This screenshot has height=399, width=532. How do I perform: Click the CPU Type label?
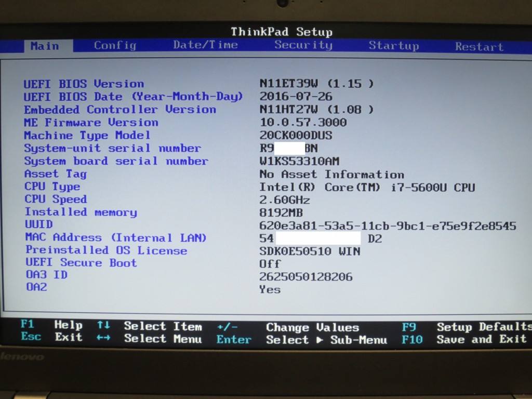click(52, 187)
